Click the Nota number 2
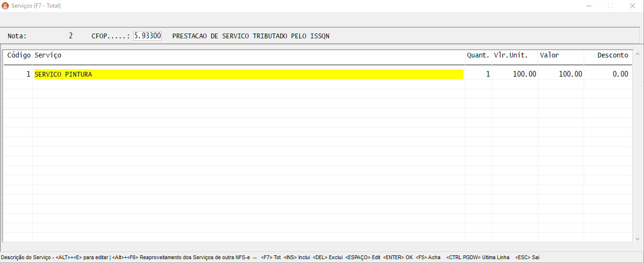This screenshot has width=644, height=263. coord(71,36)
